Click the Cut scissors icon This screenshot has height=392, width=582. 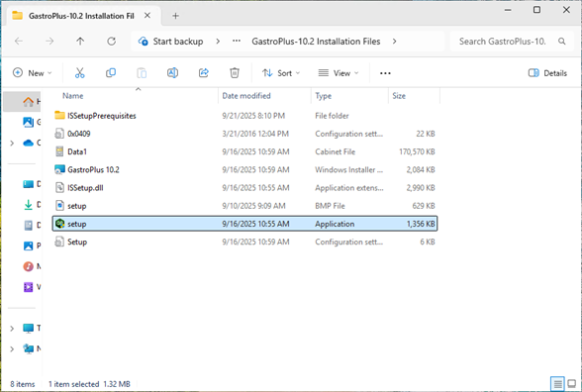tap(80, 73)
